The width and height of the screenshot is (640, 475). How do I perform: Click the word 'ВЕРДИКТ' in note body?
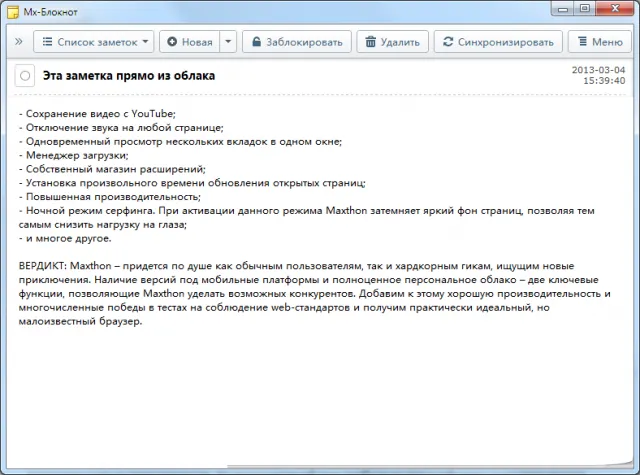[x=42, y=266]
